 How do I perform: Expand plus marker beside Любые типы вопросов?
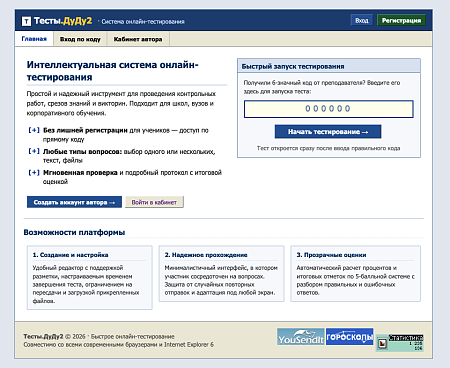(34, 151)
